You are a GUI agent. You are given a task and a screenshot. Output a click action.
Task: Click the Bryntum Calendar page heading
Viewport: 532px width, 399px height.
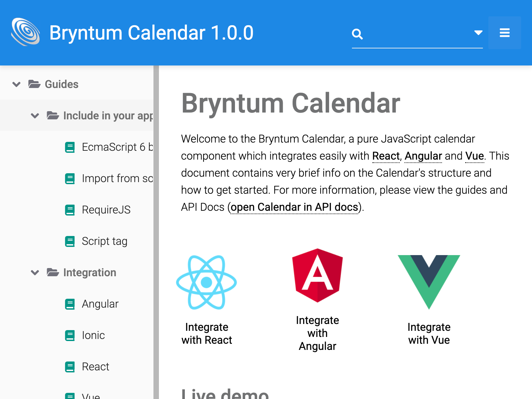pos(291,103)
